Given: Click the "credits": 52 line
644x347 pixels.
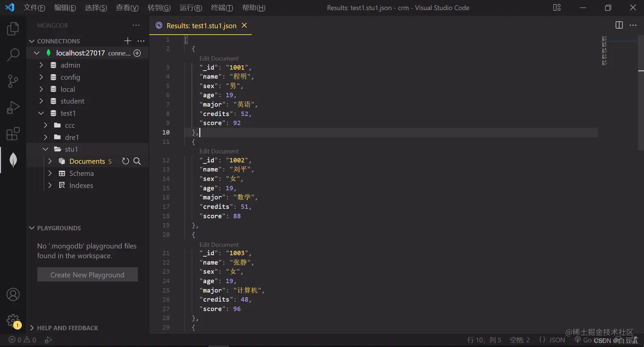Looking at the screenshot, I should [x=225, y=114].
